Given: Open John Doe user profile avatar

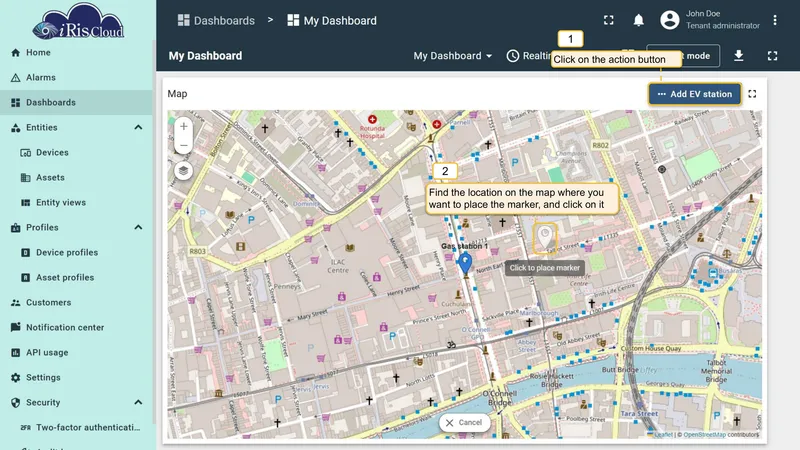Looking at the screenshot, I should tap(669, 20).
